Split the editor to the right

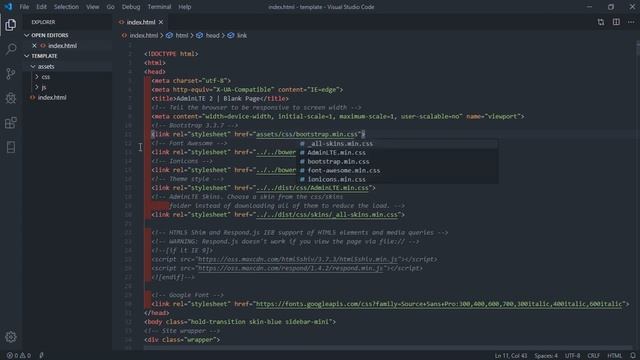pyautogui.click(x=616, y=22)
